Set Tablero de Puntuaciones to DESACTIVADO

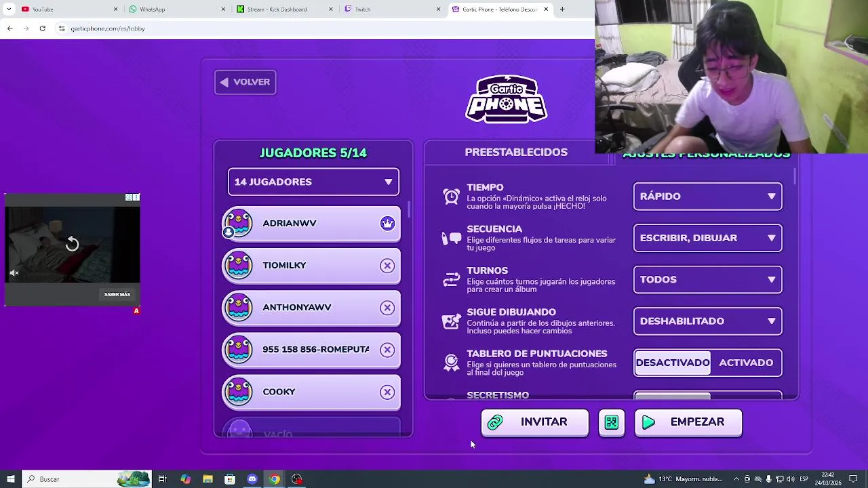pyautogui.click(x=673, y=363)
